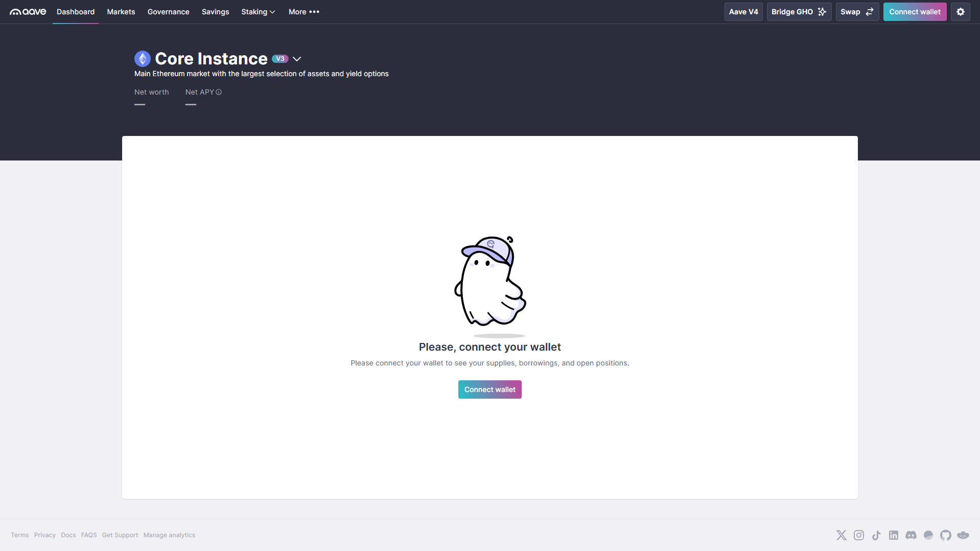The width and height of the screenshot is (980, 551).
Task: Open Aave's X (Twitter) profile
Action: point(842,535)
